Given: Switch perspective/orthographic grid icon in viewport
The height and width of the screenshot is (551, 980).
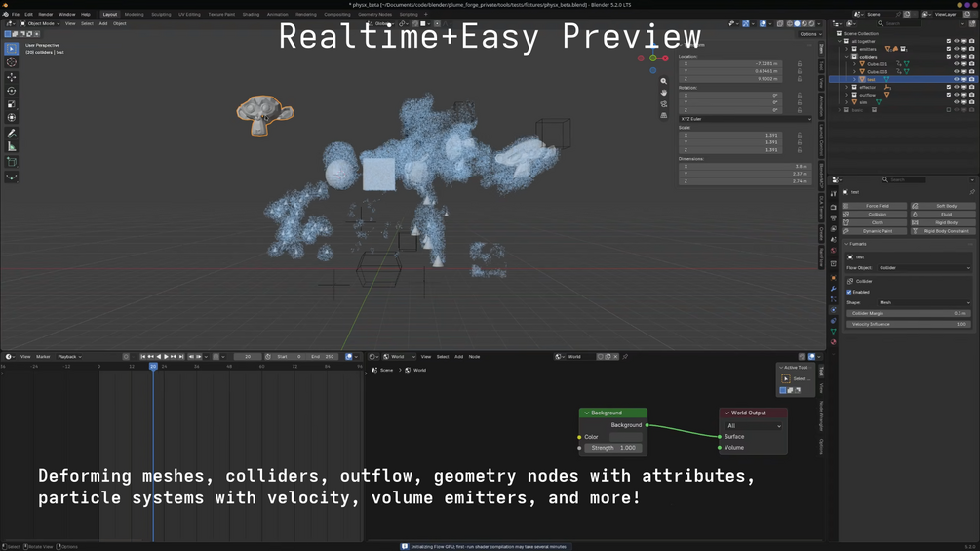Looking at the screenshot, I should click(663, 116).
